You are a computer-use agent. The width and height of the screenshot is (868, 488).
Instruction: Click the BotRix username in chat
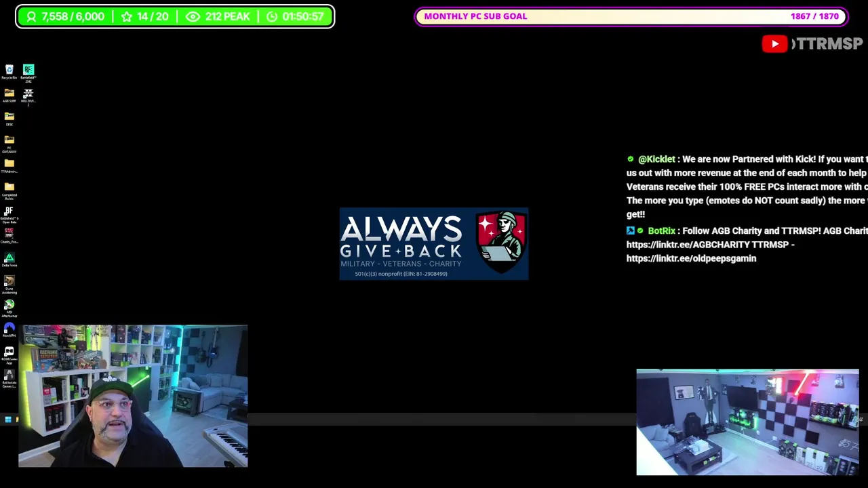[x=661, y=231]
